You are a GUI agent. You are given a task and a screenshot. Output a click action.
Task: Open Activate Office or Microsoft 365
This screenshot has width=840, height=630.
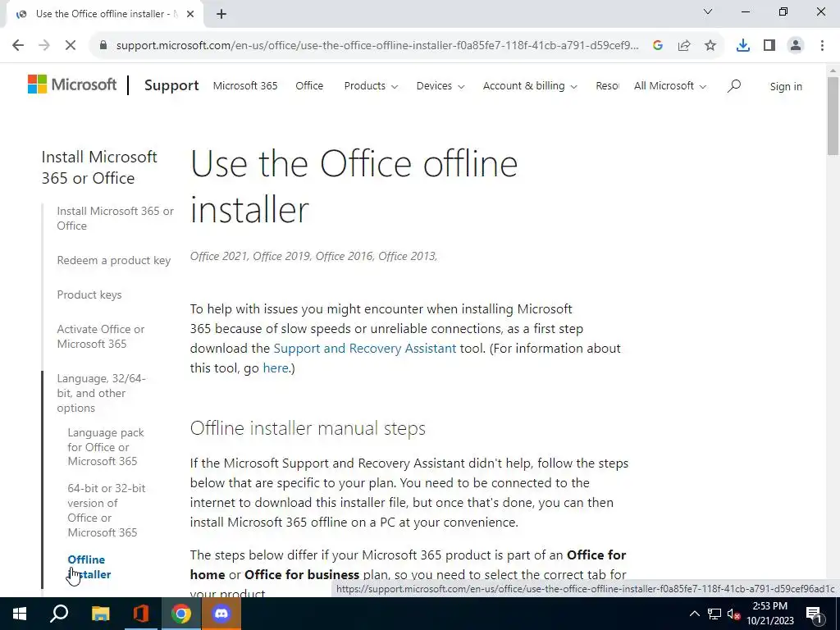click(x=101, y=336)
